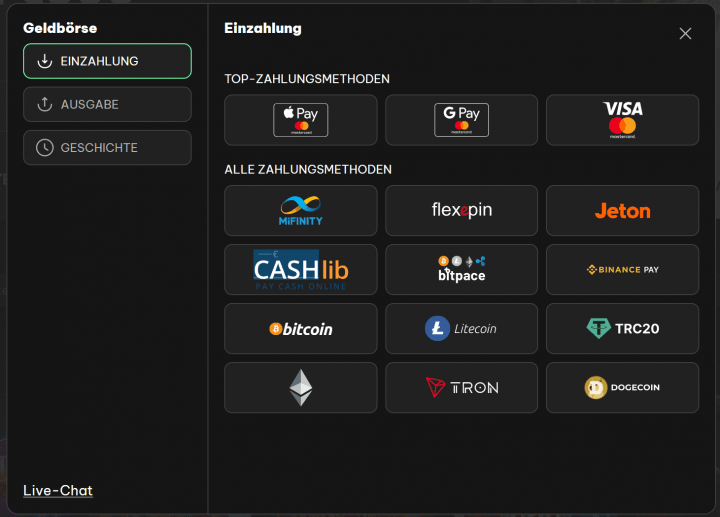This screenshot has width=720, height=517.
Task: Switch to the Ausgabe tab
Action: pyautogui.click(x=107, y=104)
